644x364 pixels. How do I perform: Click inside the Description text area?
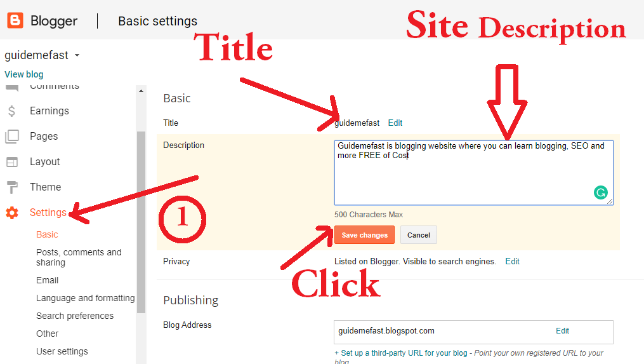[x=473, y=173]
